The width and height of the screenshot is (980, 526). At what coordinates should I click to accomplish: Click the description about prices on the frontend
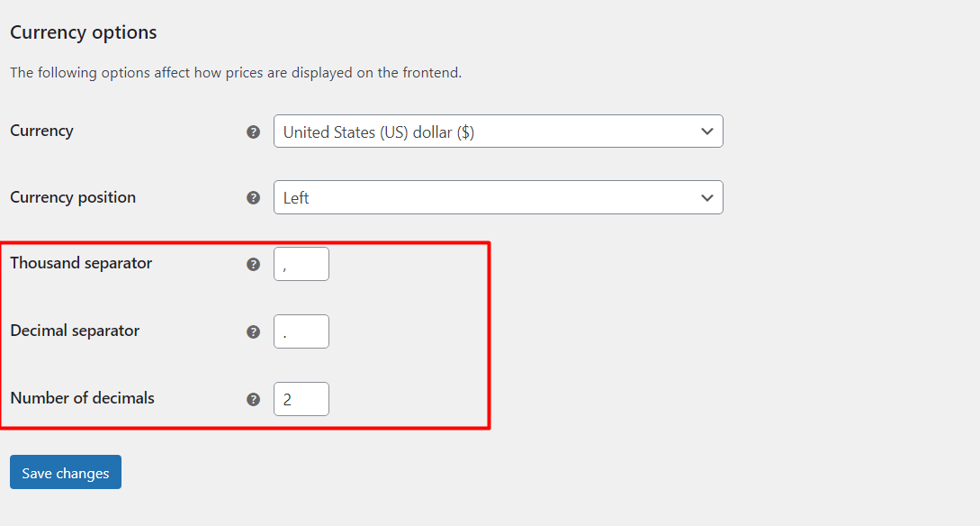(236, 73)
